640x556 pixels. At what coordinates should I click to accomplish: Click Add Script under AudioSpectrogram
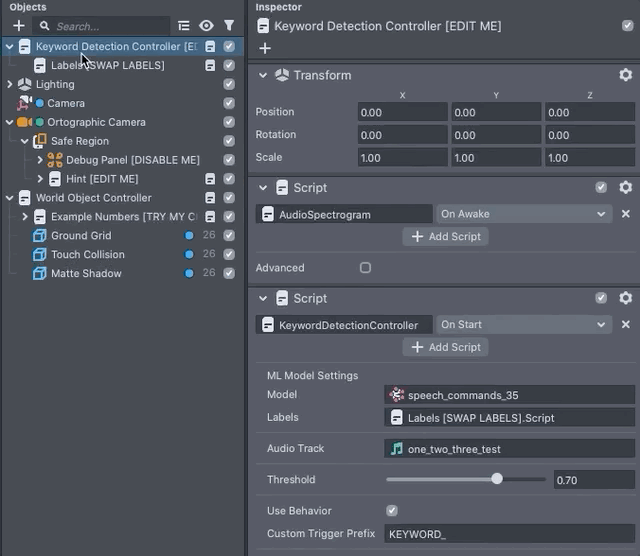click(446, 237)
